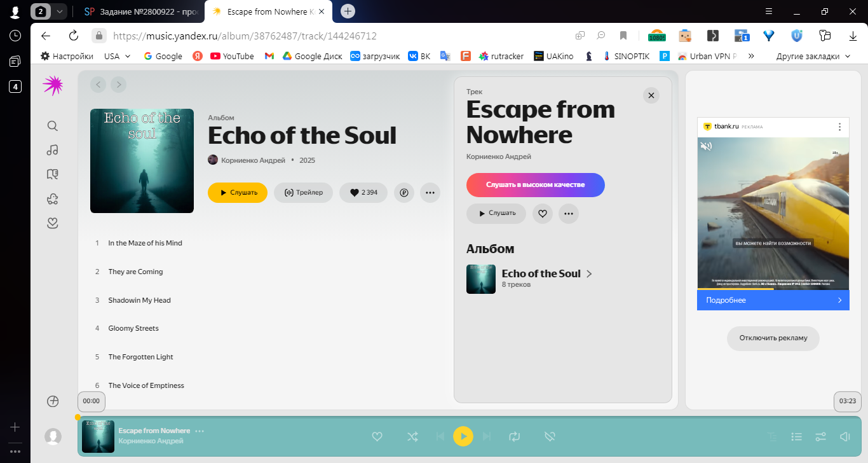Toggle shuffle in the player bar
868x463 pixels.
pyautogui.click(x=412, y=437)
